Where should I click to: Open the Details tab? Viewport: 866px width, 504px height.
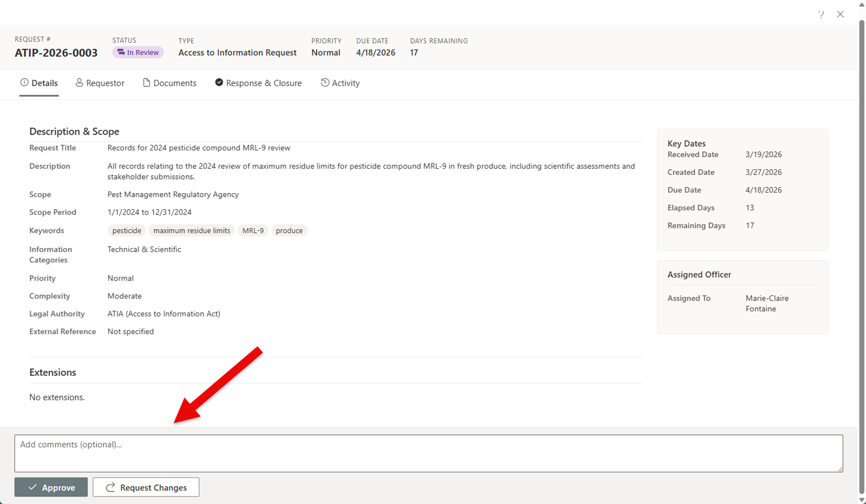[x=39, y=83]
